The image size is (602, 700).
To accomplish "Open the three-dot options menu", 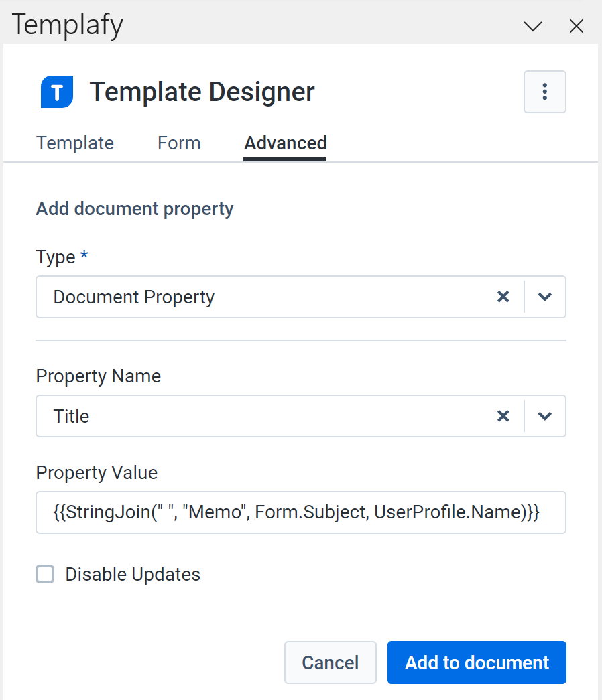I will [x=544, y=92].
